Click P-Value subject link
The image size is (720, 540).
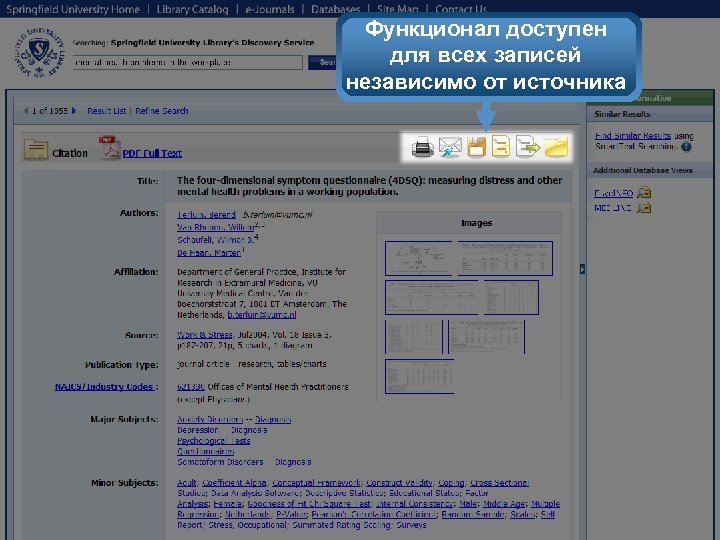pyautogui.click(x=291, y=514)
